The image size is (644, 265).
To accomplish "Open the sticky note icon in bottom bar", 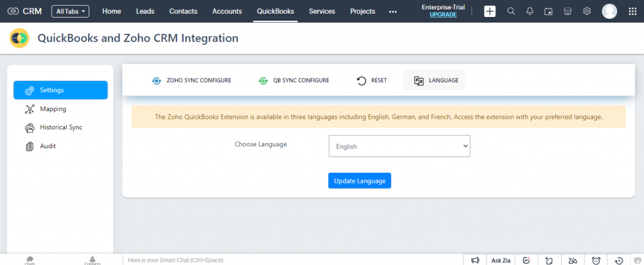I will [549, 260].
